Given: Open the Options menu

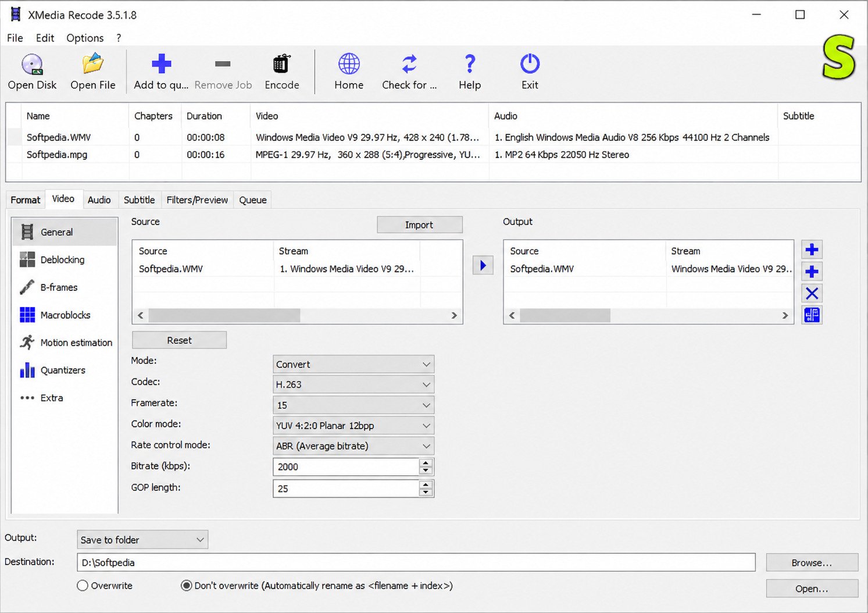Looking at the screenshot, I should pyautogui.click(x=85, y=38).
